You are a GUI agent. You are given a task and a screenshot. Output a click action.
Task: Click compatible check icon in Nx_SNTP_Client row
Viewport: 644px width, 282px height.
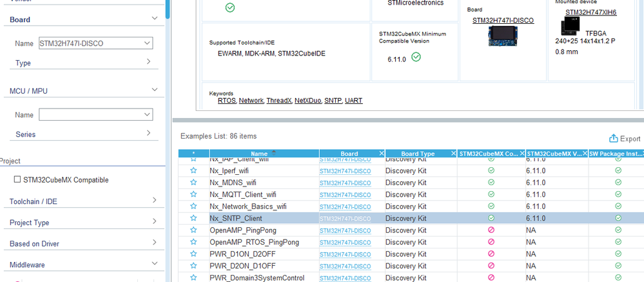point(491,218)
